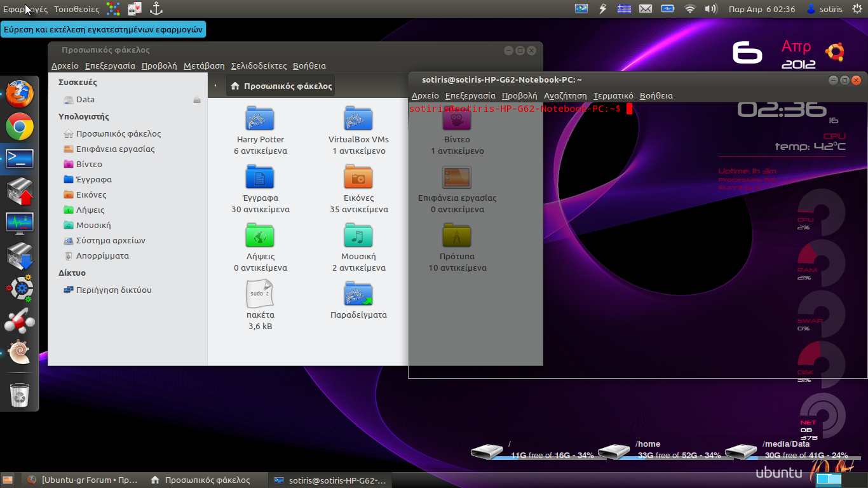Open the Trash icon in the dock
The image size is (868, 488).
click(20, 395)
